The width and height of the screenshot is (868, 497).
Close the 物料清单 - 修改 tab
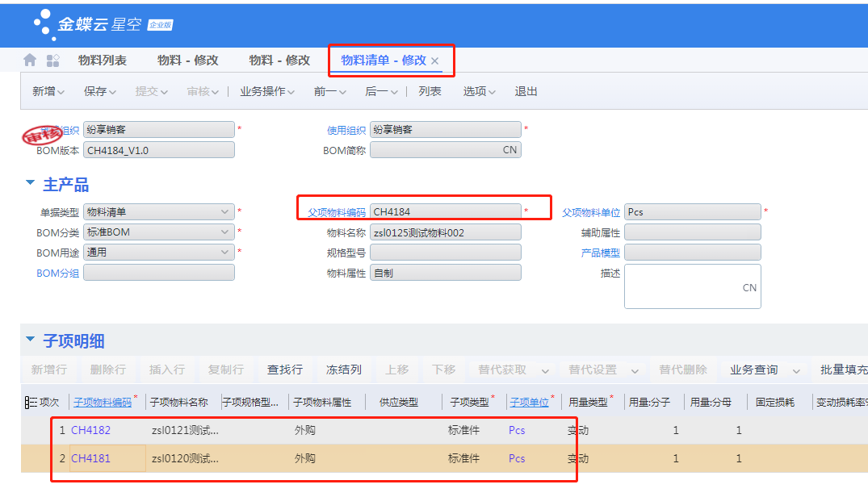435,61
